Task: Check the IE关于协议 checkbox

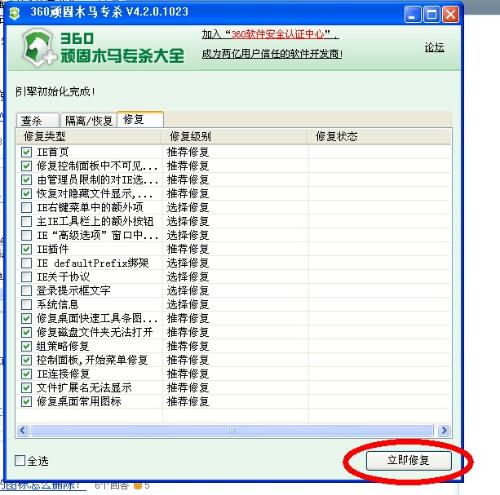Action: pos(26,277)
